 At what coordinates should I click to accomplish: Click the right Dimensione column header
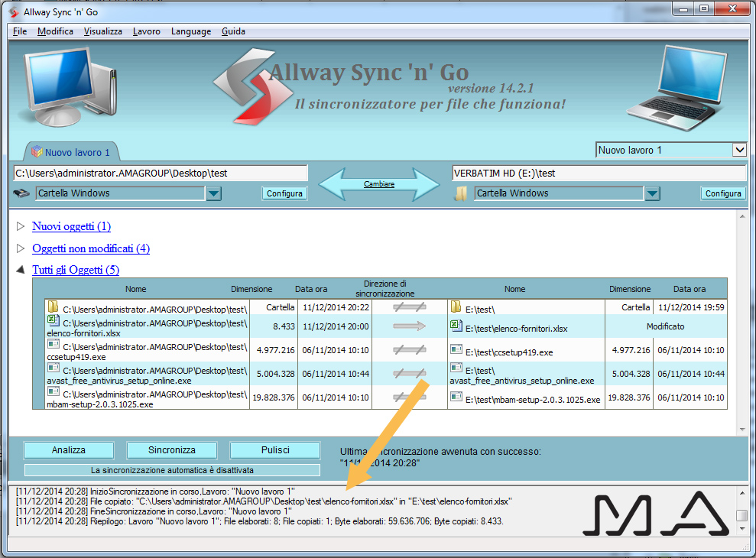coord(630,289)
